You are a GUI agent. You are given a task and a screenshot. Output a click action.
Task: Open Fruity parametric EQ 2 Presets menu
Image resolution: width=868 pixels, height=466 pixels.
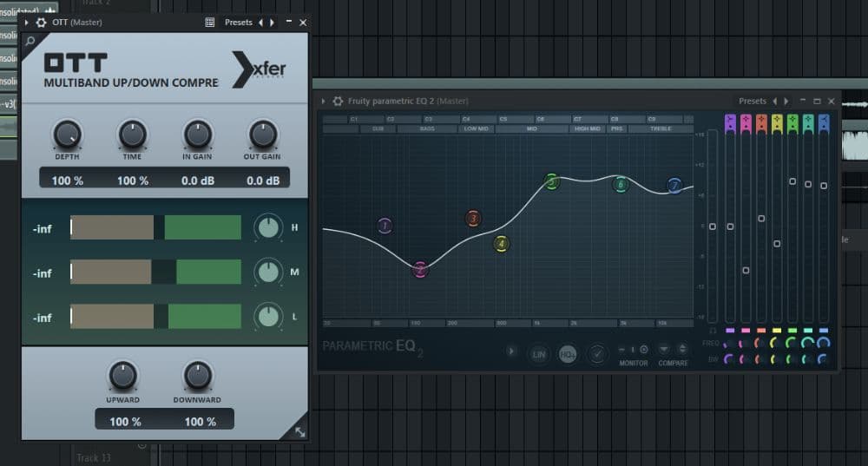click(753, 101)
